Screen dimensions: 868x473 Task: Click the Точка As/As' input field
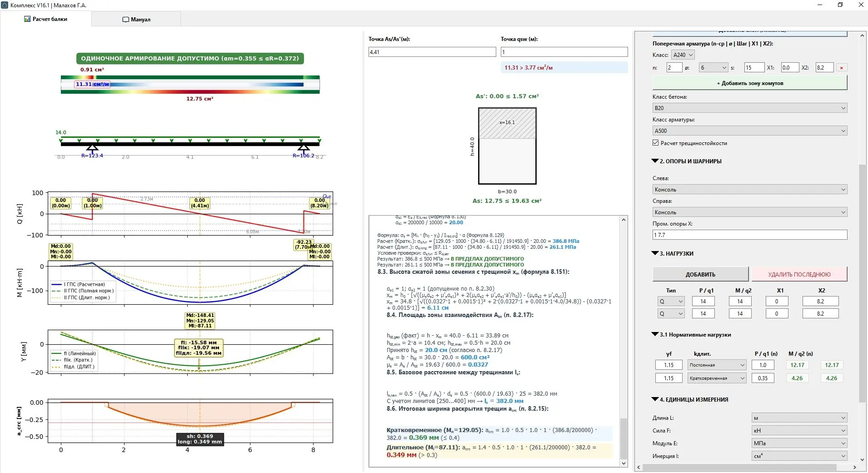(432, 52)
